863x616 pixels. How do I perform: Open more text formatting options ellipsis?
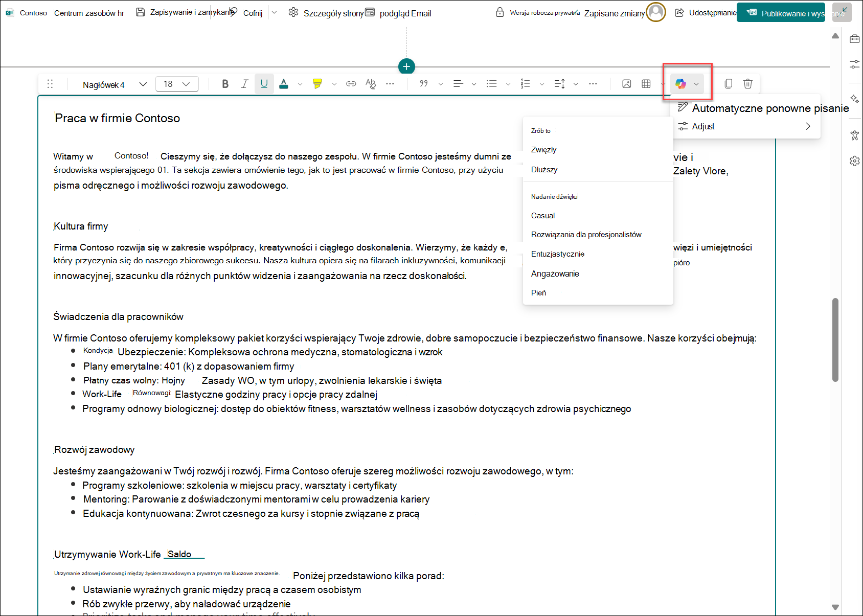click(390, 84)
